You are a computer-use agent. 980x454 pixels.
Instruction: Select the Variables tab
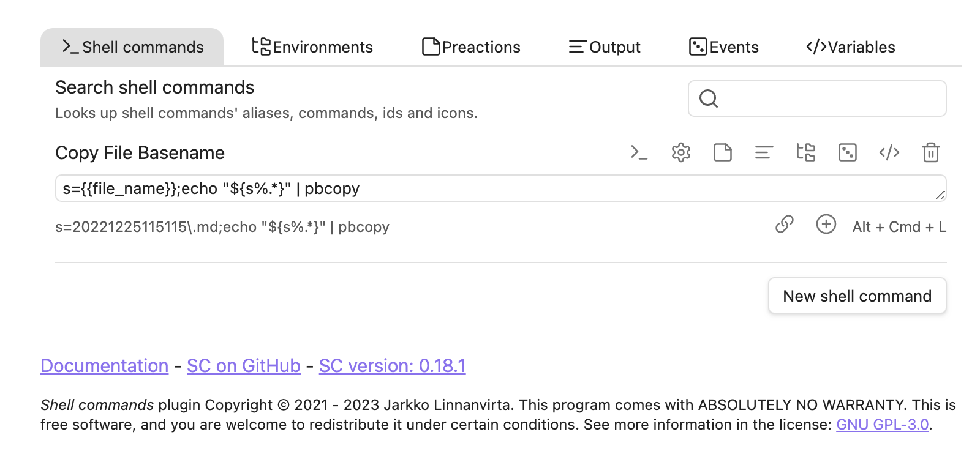[851, 47]
